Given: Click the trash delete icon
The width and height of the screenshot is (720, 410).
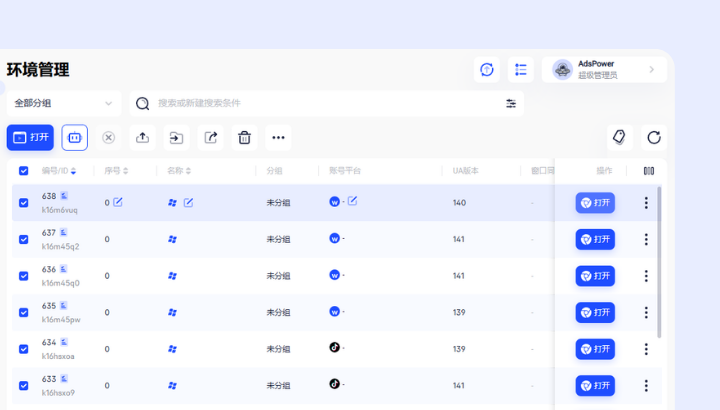Looking at the screenshot, I should point(244,137).
